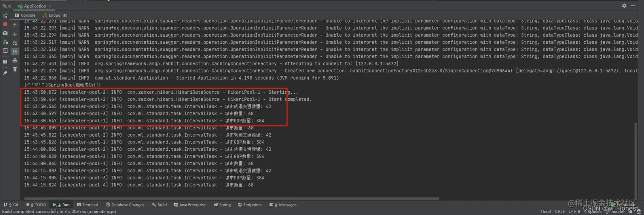Click the HikariPool-1 - Start completed log line
This screenshot has height=215, width=644.
point(168,99)
